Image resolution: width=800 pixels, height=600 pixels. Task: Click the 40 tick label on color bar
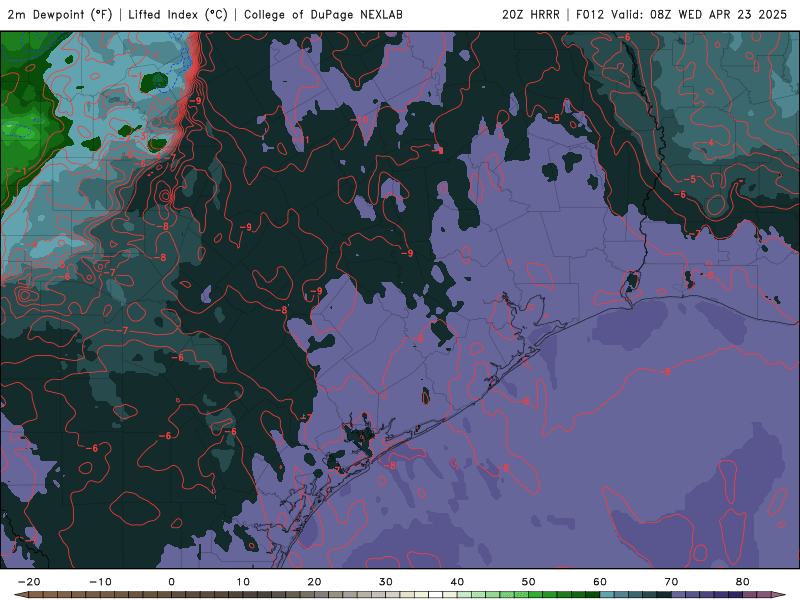point(457,582)
